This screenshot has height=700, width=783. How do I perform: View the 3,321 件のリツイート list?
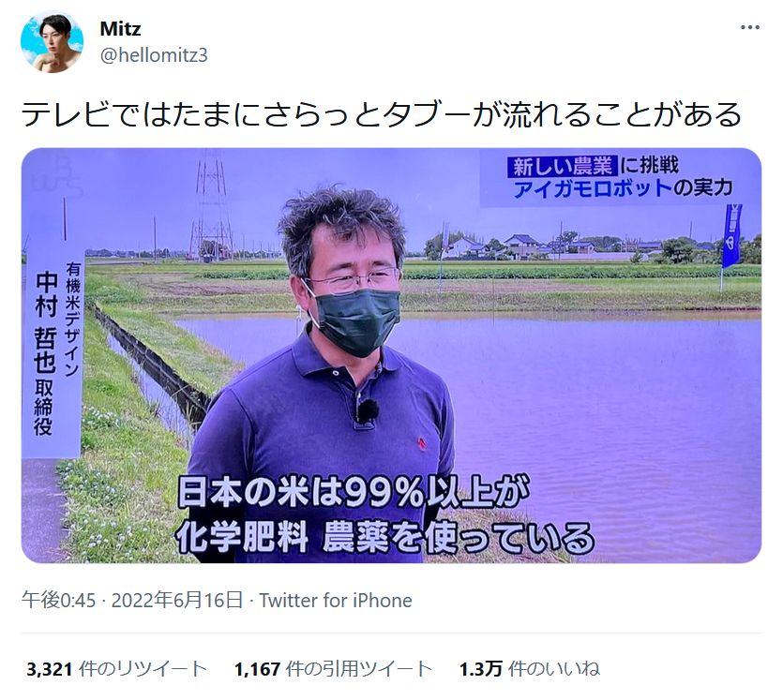click(x=117, y=668)
